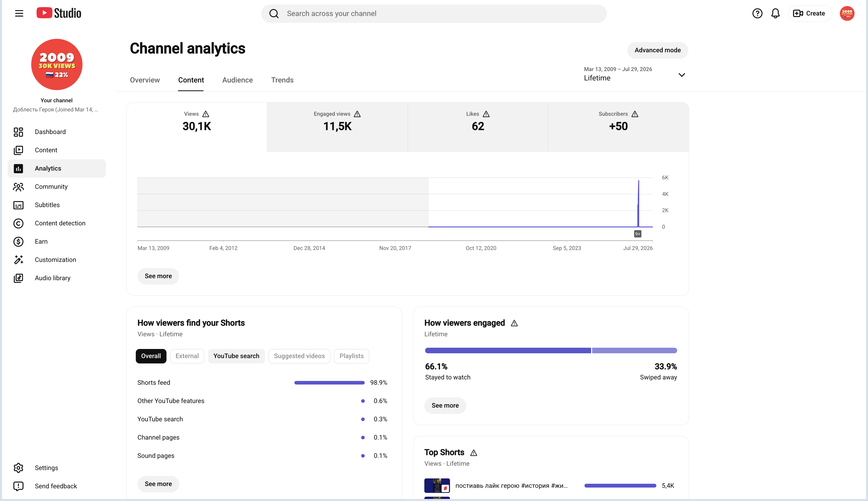Click the Analytics sidebar icon
This screenshot has height=501, width=868.
18,168
